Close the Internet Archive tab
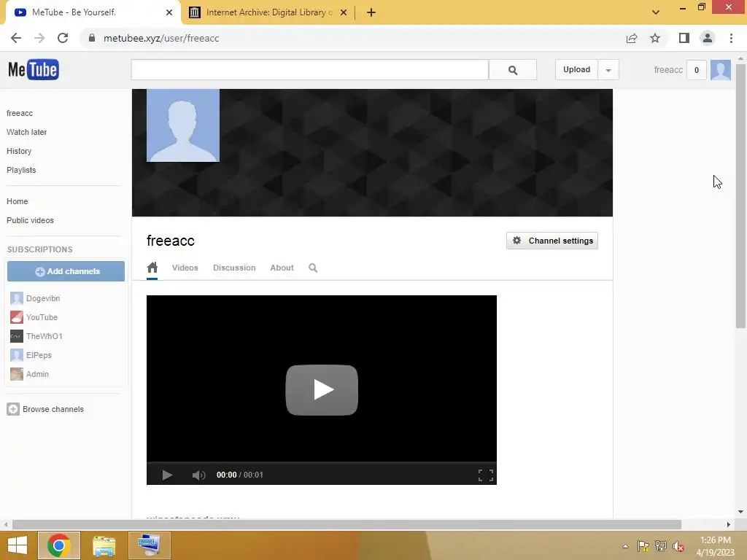 (x=344, y=12)
